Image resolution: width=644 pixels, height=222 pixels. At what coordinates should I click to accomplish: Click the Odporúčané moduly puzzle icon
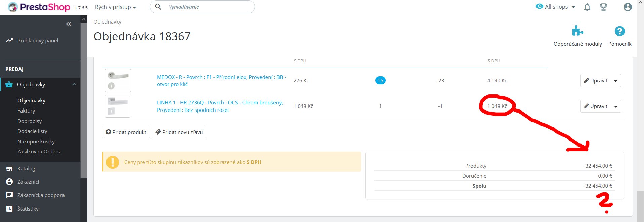coord(577,31)
